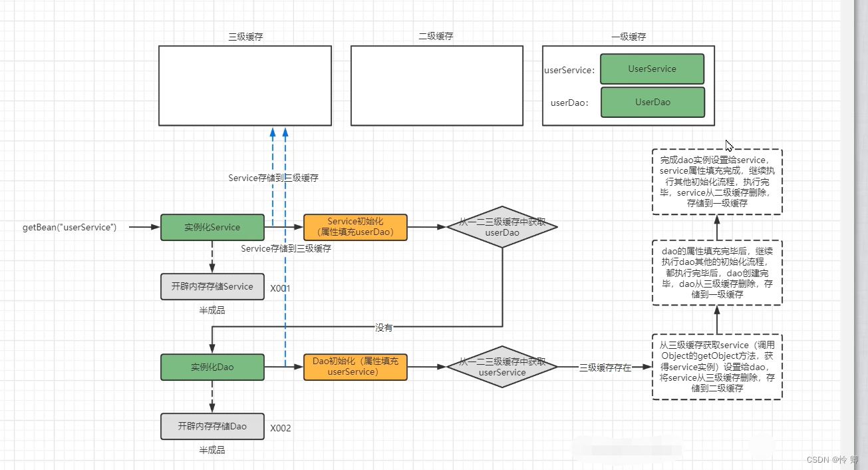Select the dashed note starting 完成dao实例设置给service

[717, 182]
